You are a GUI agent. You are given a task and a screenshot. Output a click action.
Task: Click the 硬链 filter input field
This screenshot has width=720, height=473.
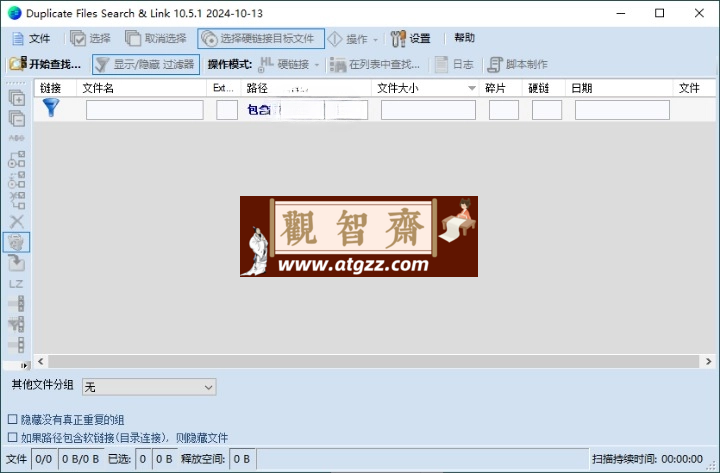tap(547, 110)
